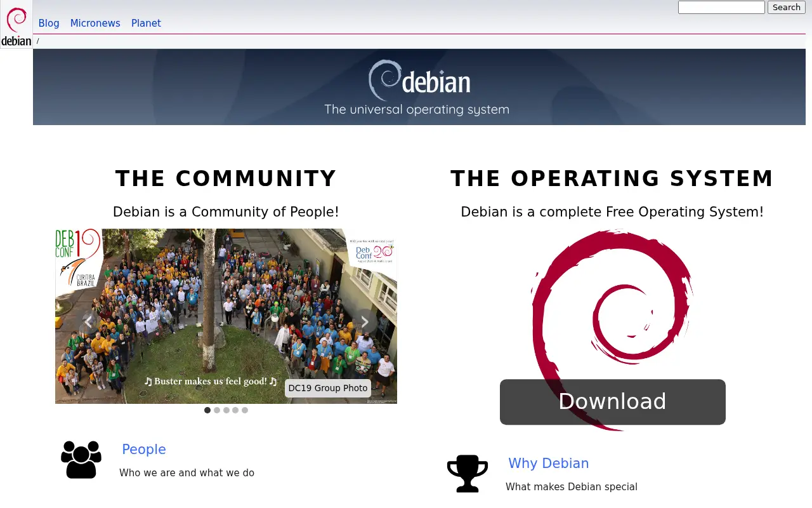Click "Debian is a complete Free Operating System!" text

point(612,212)
